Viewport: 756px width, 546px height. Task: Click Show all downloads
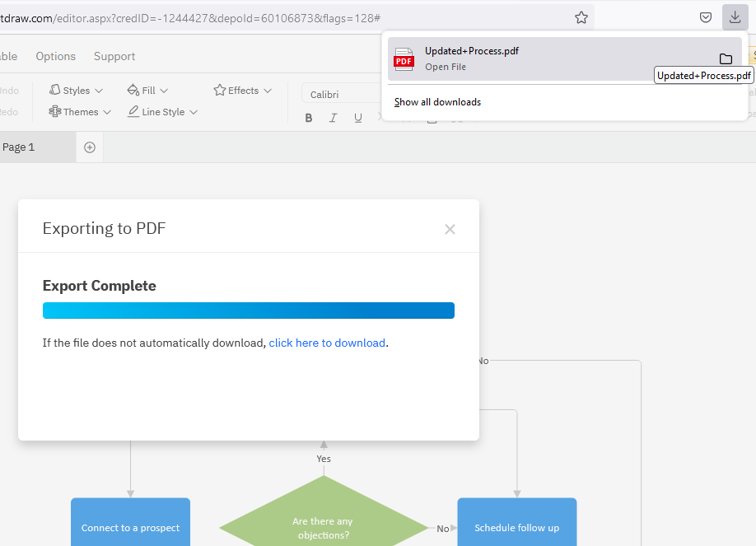437,102
